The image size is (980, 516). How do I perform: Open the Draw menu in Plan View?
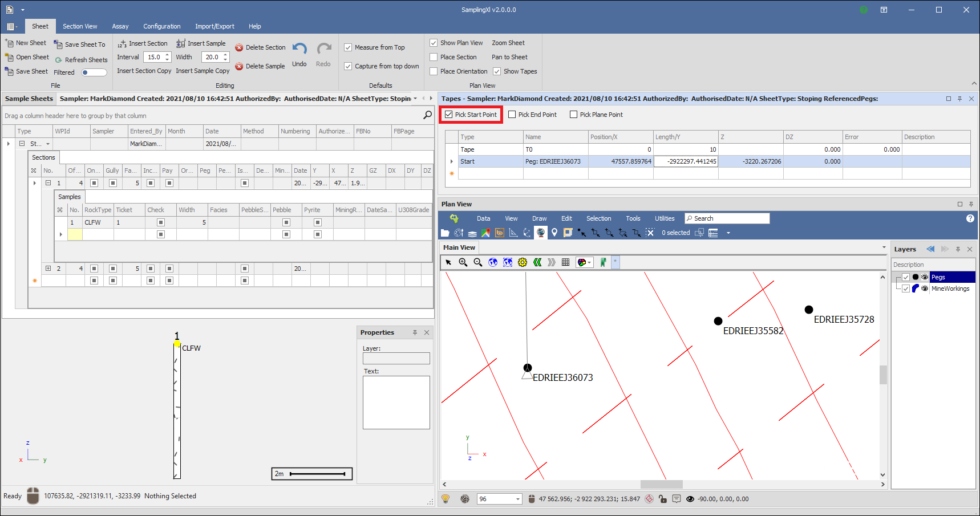click(539, 218)
